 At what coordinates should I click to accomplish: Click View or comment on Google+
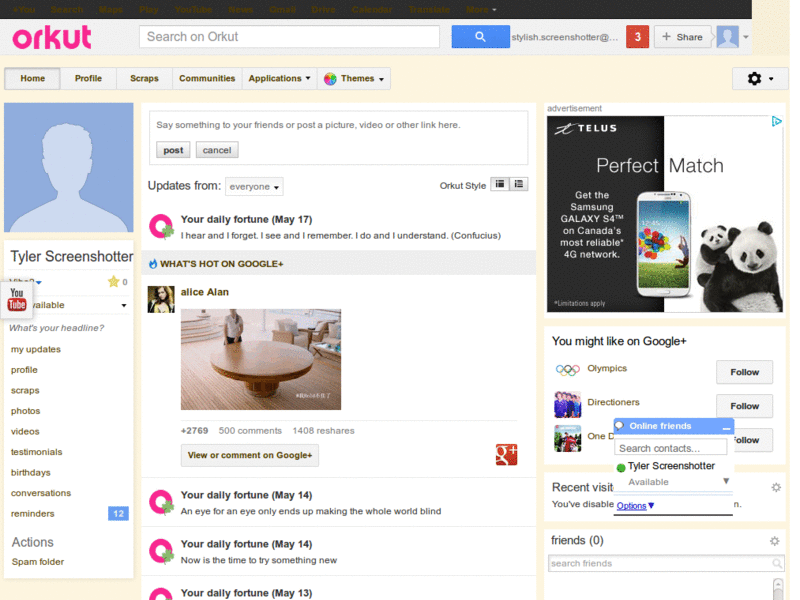(x=249, y=455)
